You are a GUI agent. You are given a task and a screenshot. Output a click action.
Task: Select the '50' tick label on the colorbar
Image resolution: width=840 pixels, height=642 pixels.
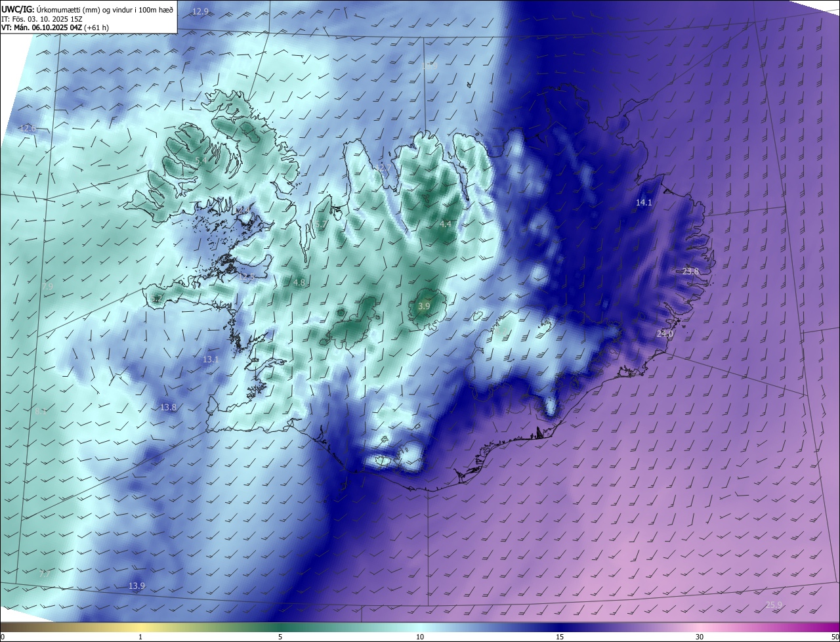(835, 637)
